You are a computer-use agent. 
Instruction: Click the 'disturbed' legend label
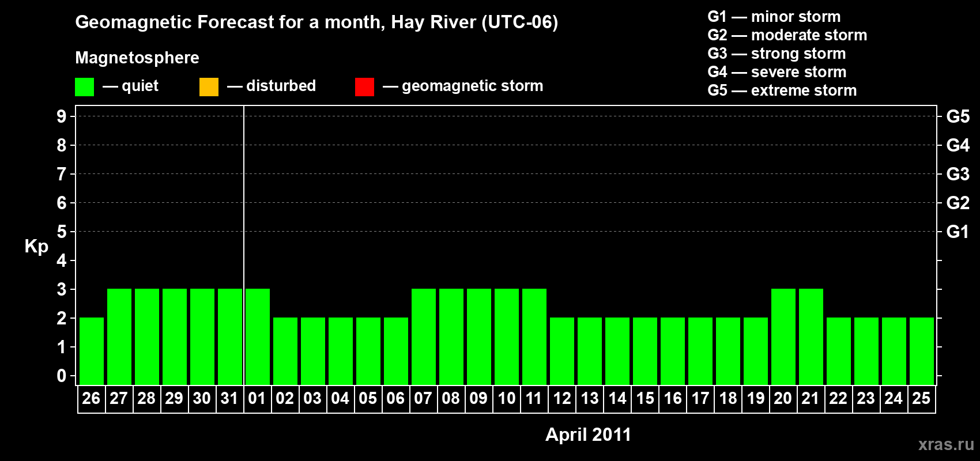[x=281, y=86]
